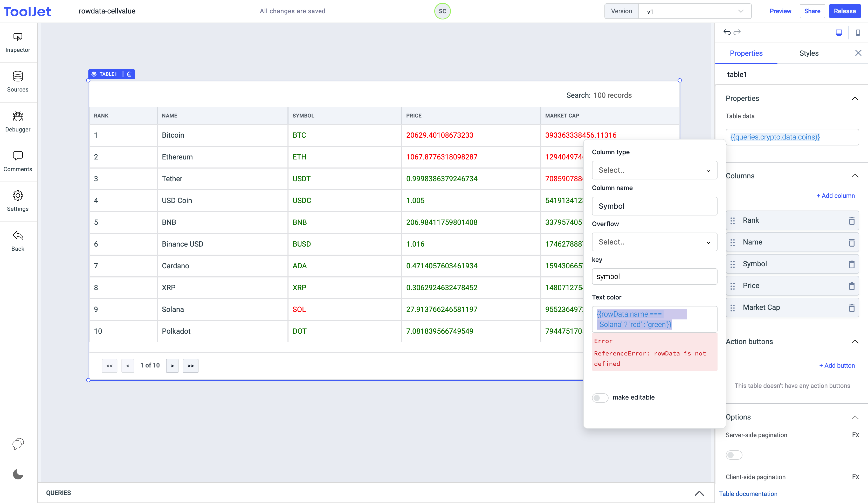Screen dimensions: 868x503
Task: Grab the Market Cap drag handle
Action: pyautogui.click(x=733, y=308)
